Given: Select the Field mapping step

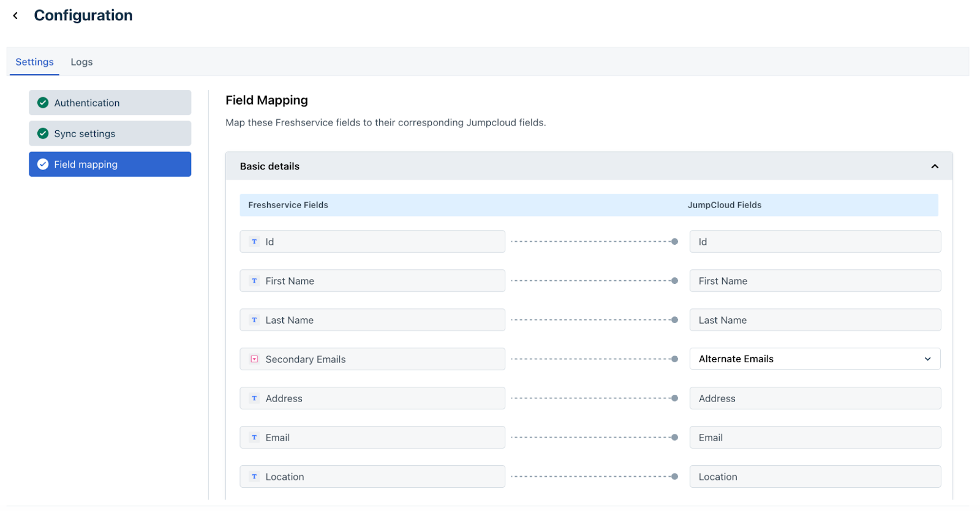Looking at the screenshot, I should point(110,164).
